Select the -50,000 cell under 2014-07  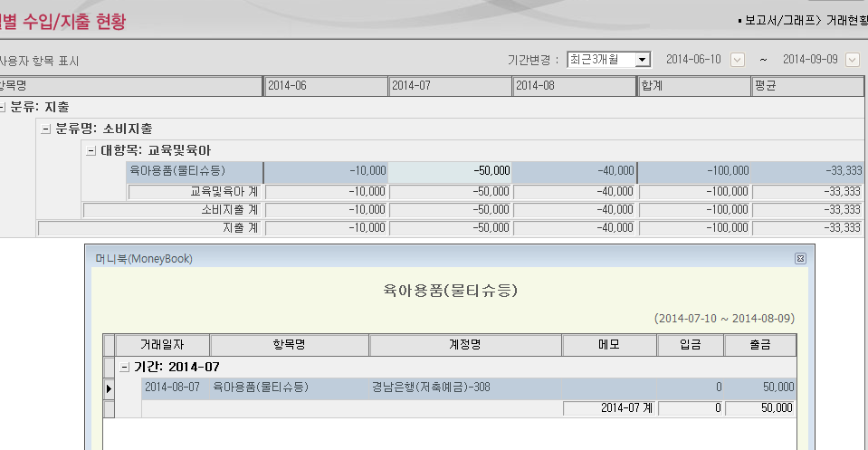tap(450, 170)
